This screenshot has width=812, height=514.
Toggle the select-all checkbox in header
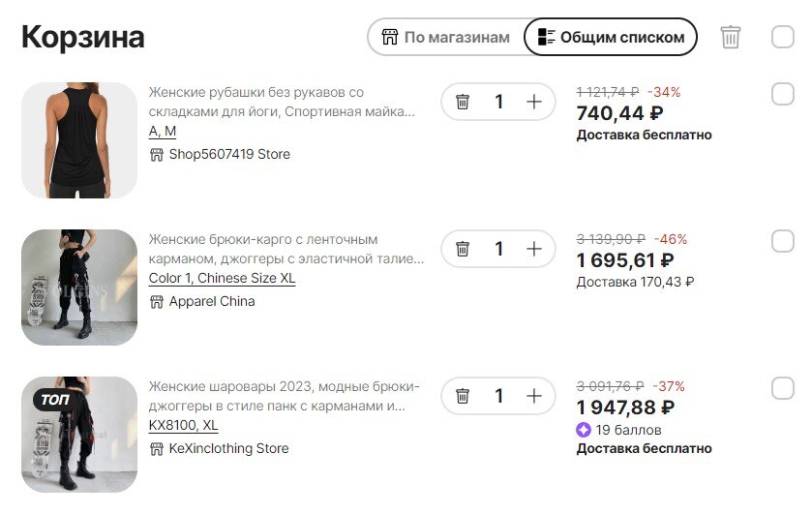coord(783,37)
